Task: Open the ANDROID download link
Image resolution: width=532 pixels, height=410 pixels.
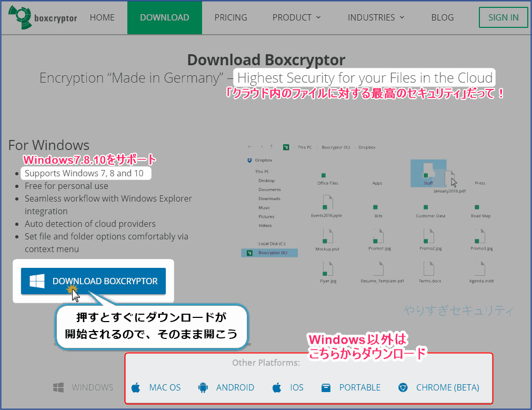Action: tap(235, 387)
